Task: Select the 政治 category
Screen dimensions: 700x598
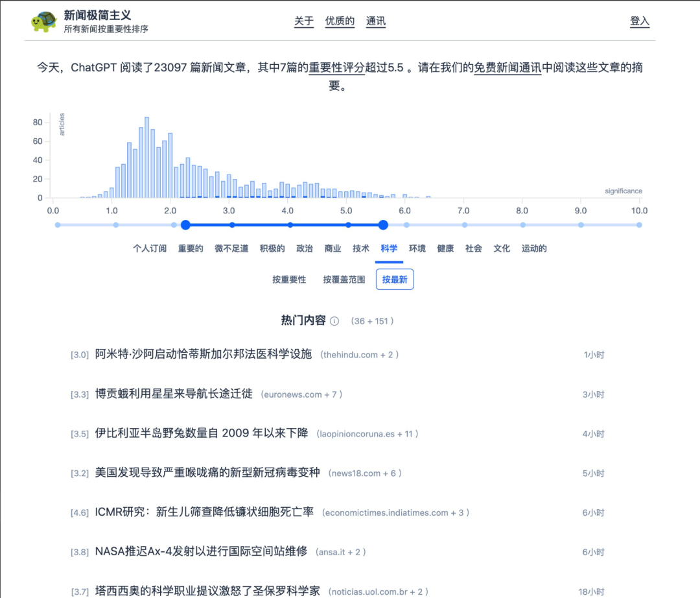Action: pos(305,248)
